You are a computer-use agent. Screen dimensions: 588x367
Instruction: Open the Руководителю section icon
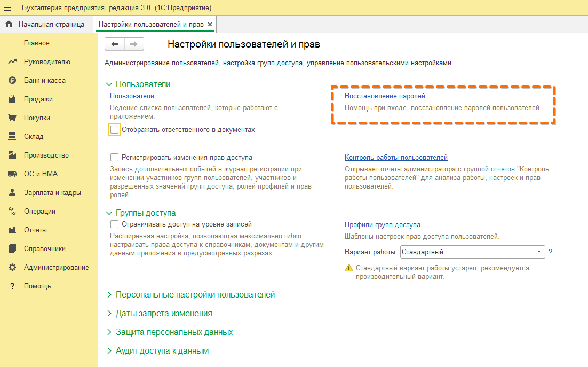pos(13,61)
